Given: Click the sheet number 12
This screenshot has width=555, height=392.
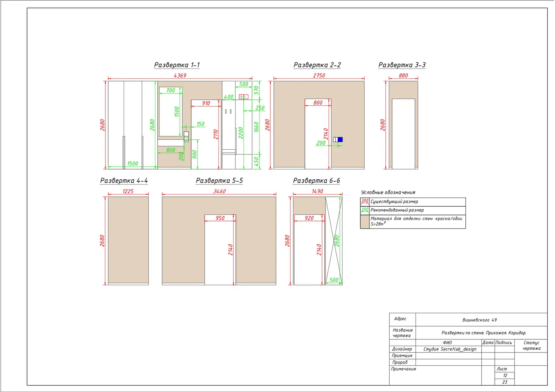Looking at the screenshot, I should (x=505, y=375).
